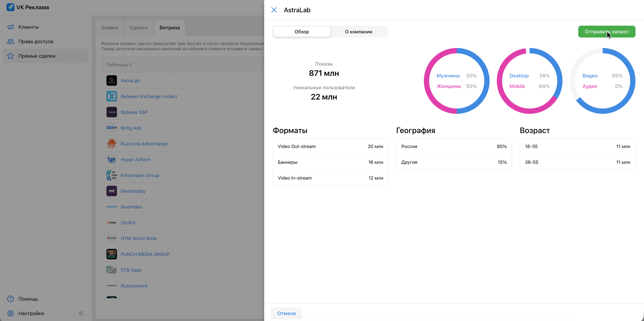Viewport: 644px width, 321px height.
Task: Open OTM World Wide link
Action: [139, 238]
